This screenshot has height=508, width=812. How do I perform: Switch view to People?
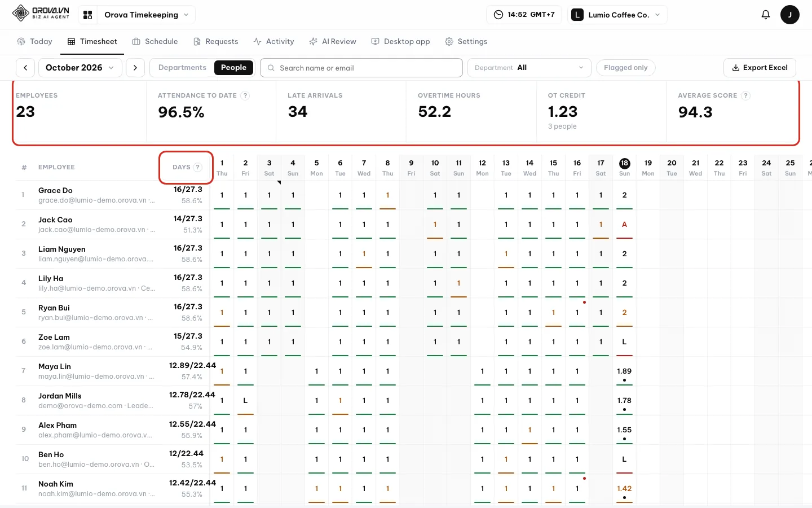point(233,68)
